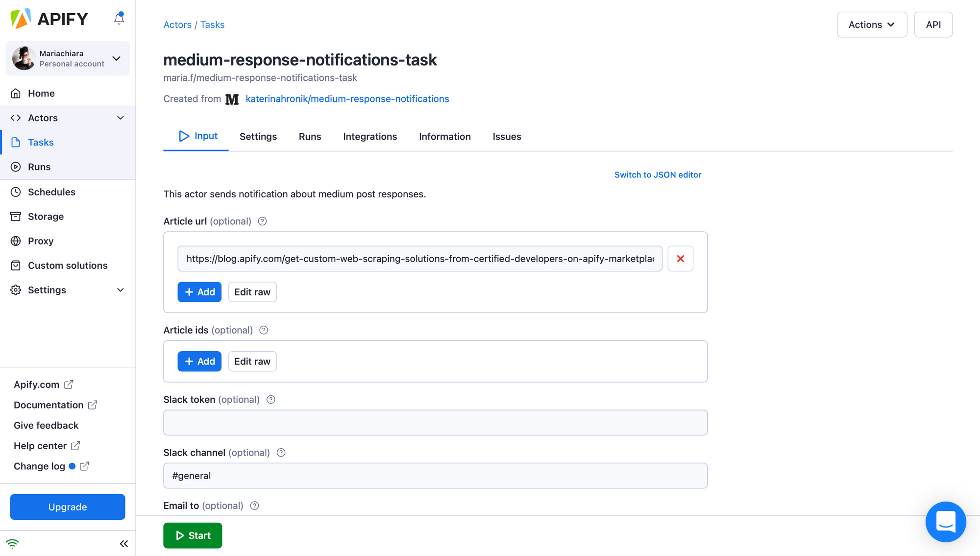The height and width of the screenshot is (556, 980).
Task: Open the Actions dropdown menu
Action: pyautogui.click(x=872, y=24)
